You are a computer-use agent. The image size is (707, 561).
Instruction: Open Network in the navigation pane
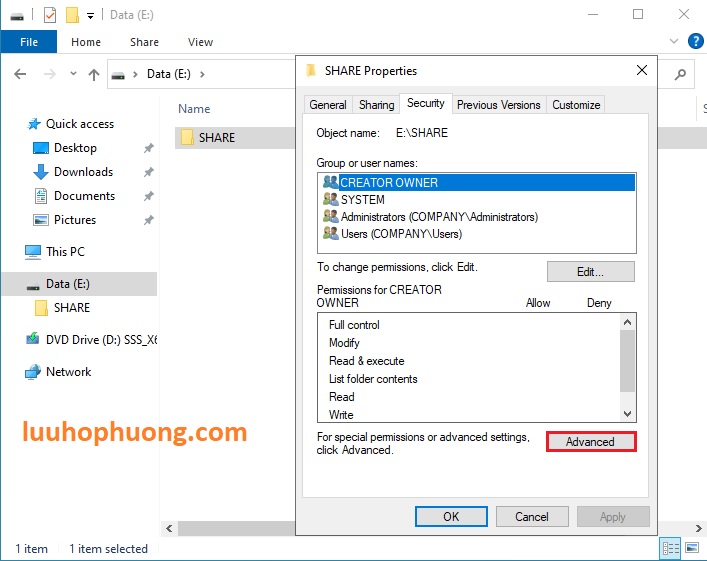pyautogui.click(x=68, y=372)
